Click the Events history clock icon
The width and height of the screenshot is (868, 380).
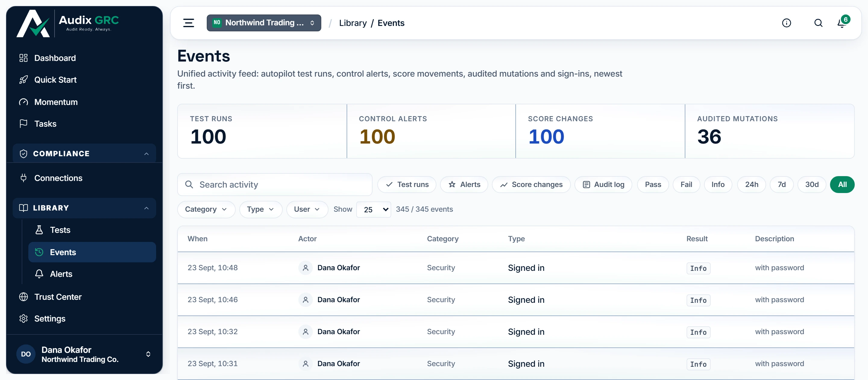click(39, 252)
